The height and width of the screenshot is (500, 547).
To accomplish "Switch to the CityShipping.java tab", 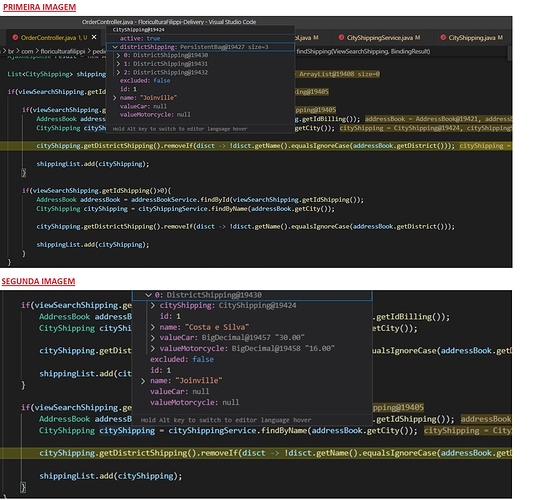I will coord(472,37).
